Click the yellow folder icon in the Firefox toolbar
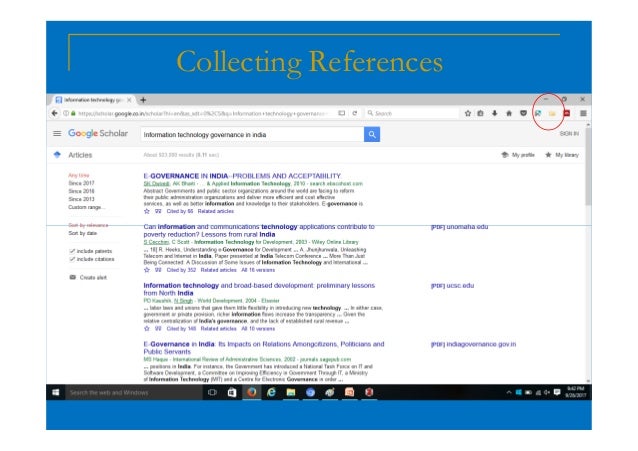Viewport: 638px width, 451px height. pos(552,114)
